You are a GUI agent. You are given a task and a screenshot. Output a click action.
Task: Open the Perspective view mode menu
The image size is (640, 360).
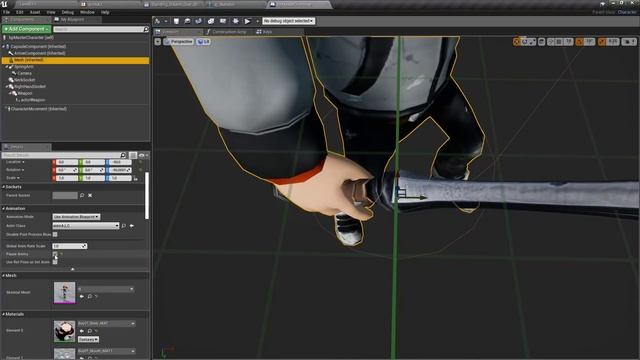pos(178,42)
